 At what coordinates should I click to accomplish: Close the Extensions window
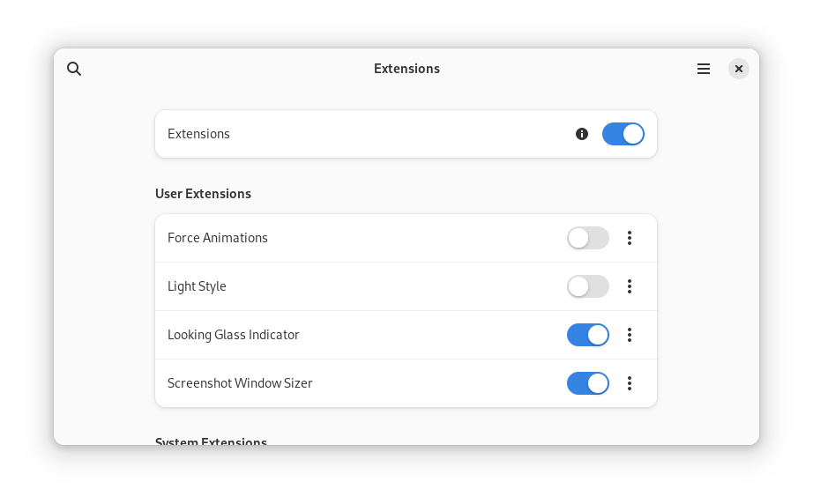739,69
